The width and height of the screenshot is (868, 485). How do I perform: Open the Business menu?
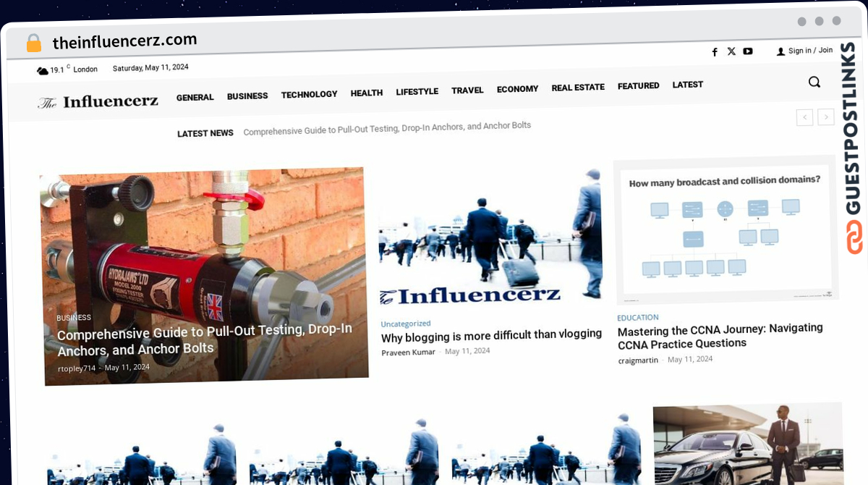pos(247,96)
